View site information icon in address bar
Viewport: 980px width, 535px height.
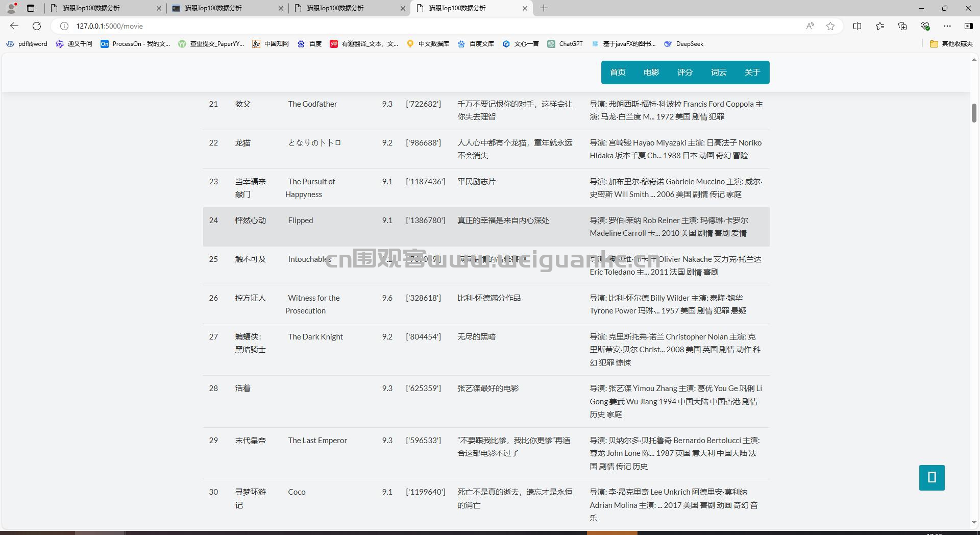coord(64,26)
